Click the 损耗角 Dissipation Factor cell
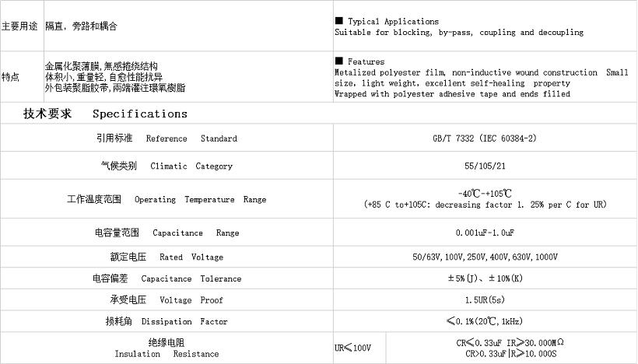This screenshot has width=638, height=364. (167, 321)
